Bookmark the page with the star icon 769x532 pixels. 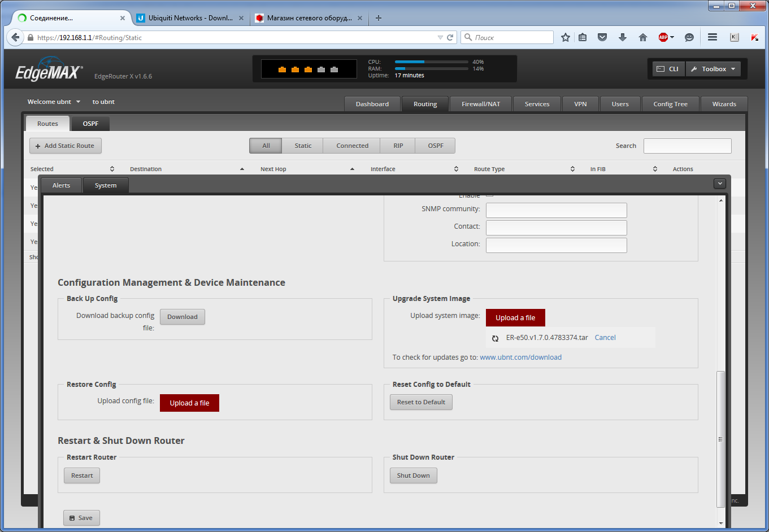pyautogui.click(x=565, y=37)
